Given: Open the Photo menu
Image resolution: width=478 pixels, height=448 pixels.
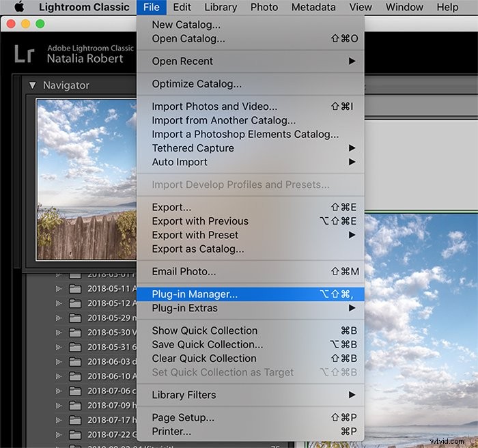Looking at the screenshot, I should (264, 7).
